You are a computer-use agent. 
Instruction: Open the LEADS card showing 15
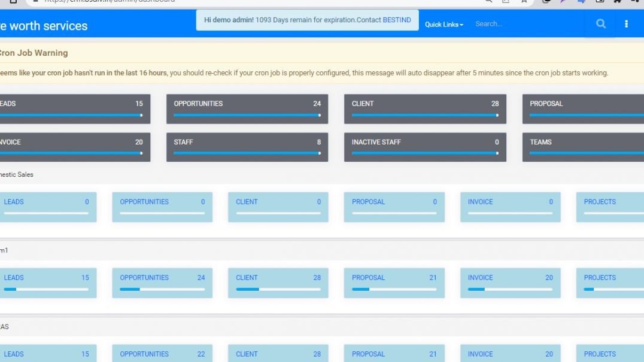[72, 108]
